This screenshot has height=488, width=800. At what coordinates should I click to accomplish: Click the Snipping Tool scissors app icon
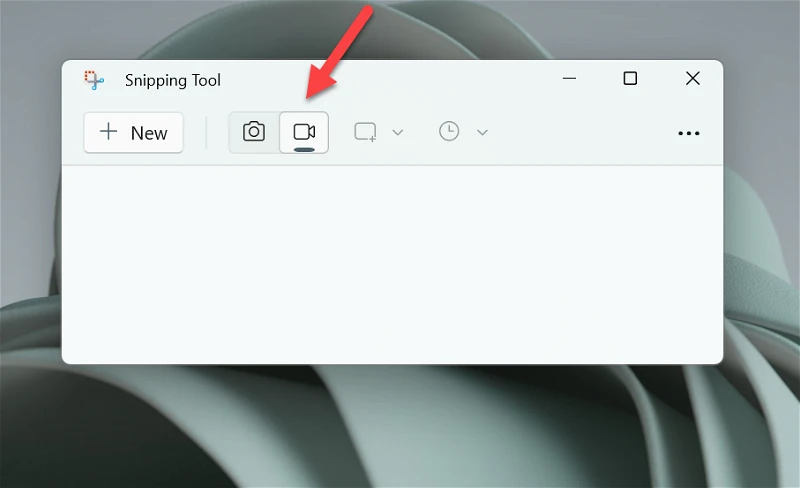(x=94, y=80)
